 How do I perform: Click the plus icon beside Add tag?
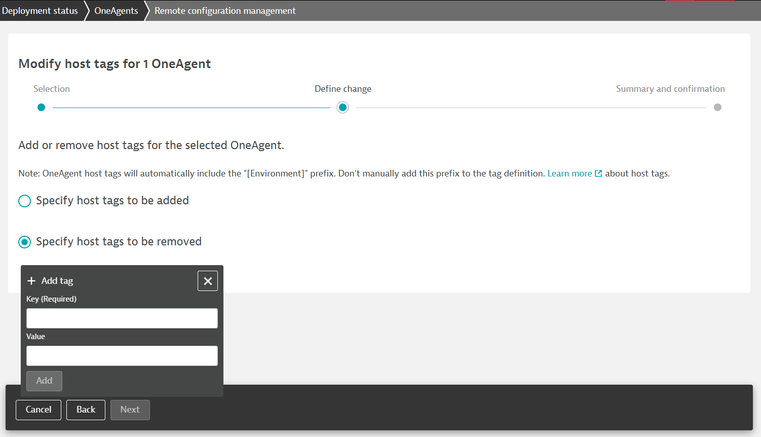32,281
